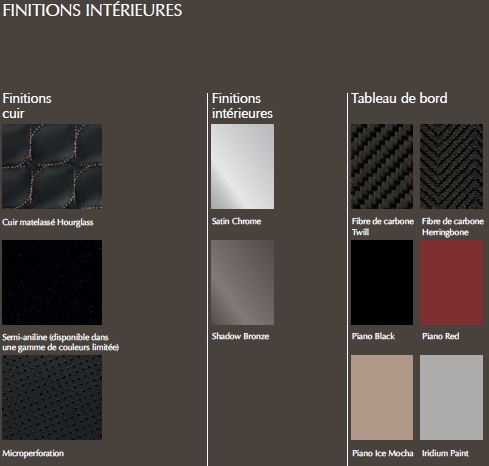Pick the Piano Red dashboard swatch
Image resolution: width=489 pixels, height=466 pixels.
451,282
